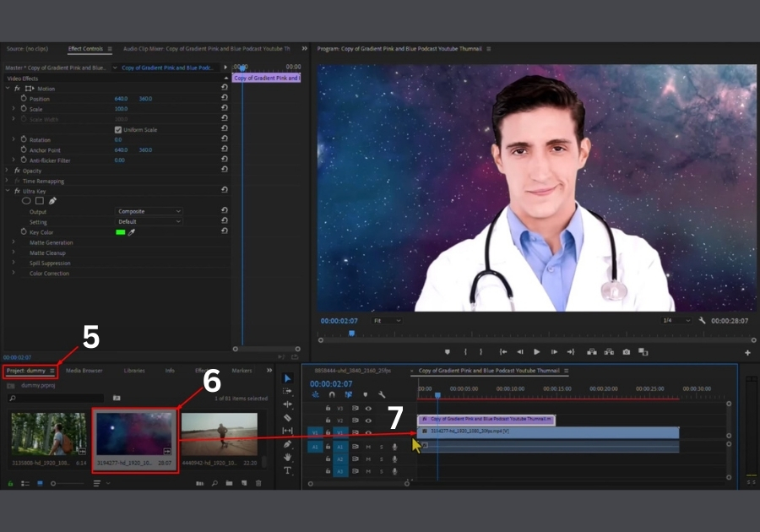Select the Slip tool
The image size is (760, 532).
click(287, 431)
